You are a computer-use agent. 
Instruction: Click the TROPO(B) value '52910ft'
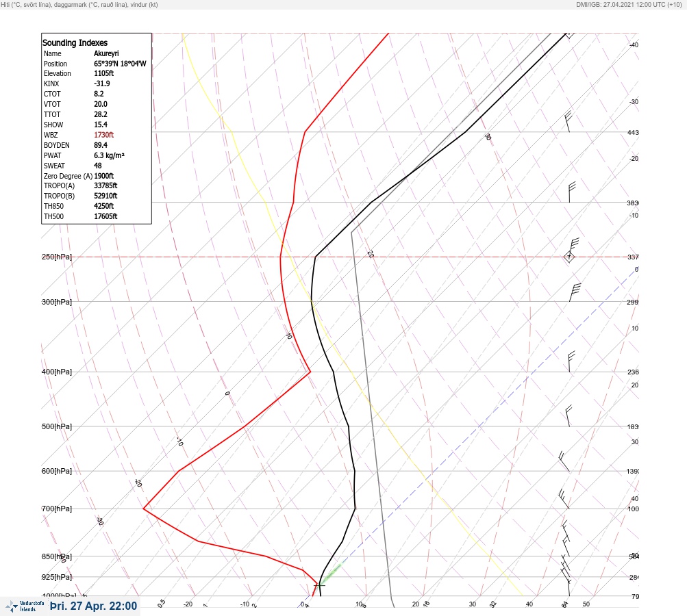(105, 196)
